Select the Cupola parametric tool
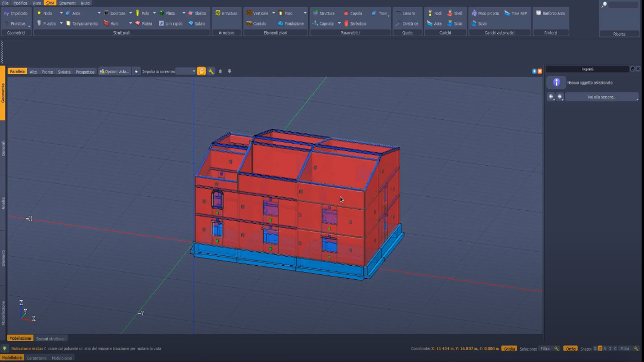 tap(353, 14)
